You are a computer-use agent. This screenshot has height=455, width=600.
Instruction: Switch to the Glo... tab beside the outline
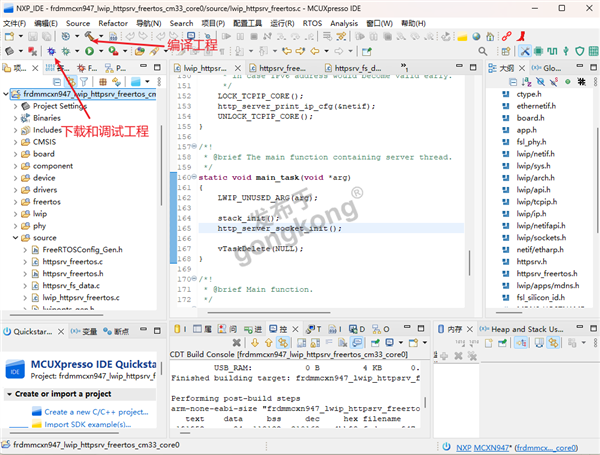pyautogui.click(x=546, y=68)
